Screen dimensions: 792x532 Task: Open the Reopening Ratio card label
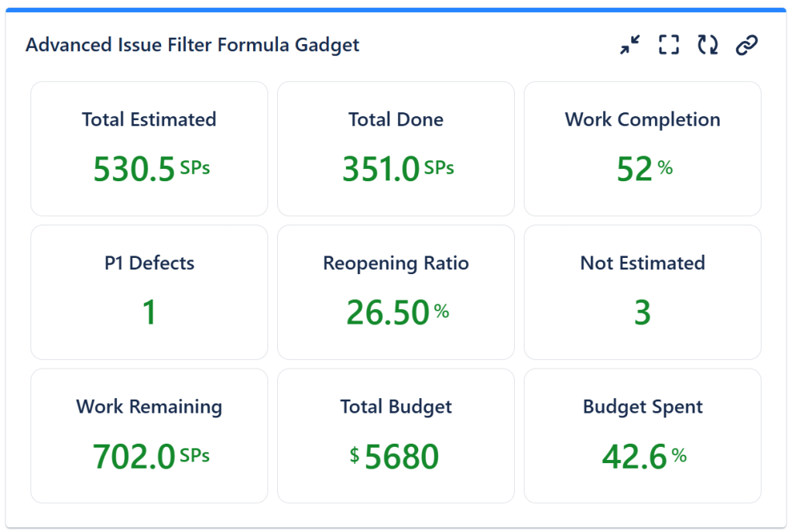click(x=396, y=263)
